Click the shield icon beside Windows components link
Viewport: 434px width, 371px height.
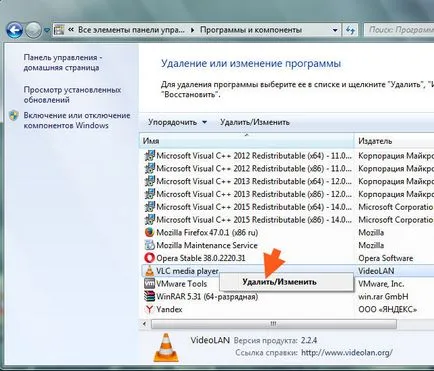point(14,116)
